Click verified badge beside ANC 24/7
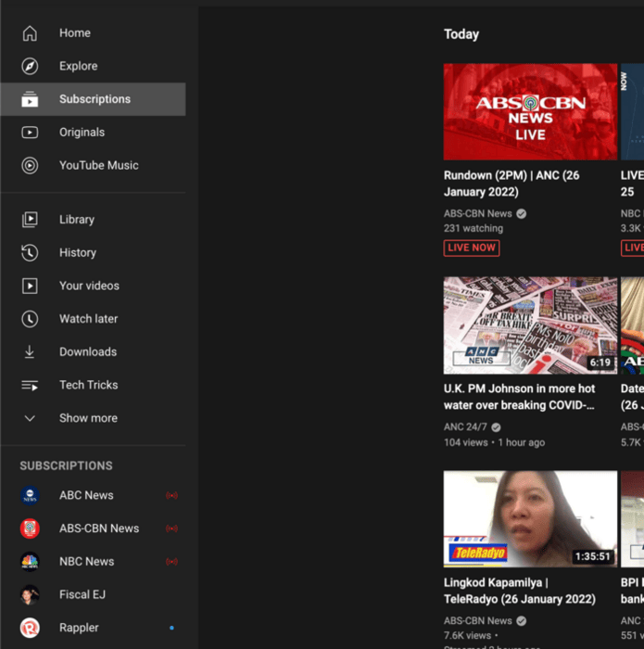This screenshot has width=644, height=649. click(496, 426)
